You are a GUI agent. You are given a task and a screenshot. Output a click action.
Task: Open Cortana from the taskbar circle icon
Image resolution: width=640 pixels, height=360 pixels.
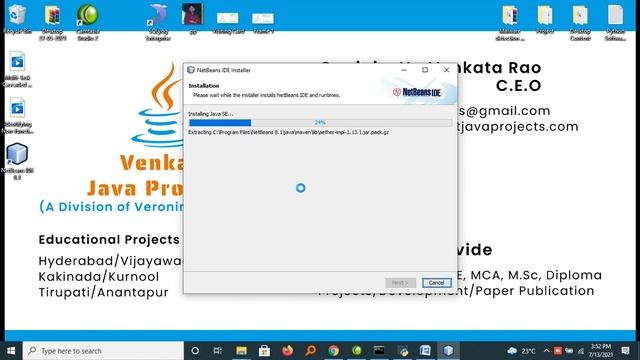point(195,351)
